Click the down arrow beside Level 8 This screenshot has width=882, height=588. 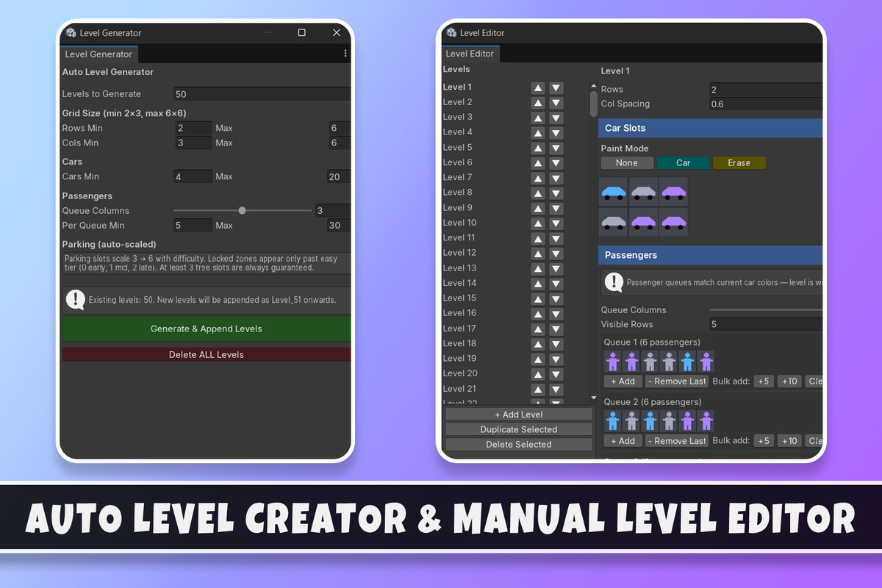pos(556,193)
